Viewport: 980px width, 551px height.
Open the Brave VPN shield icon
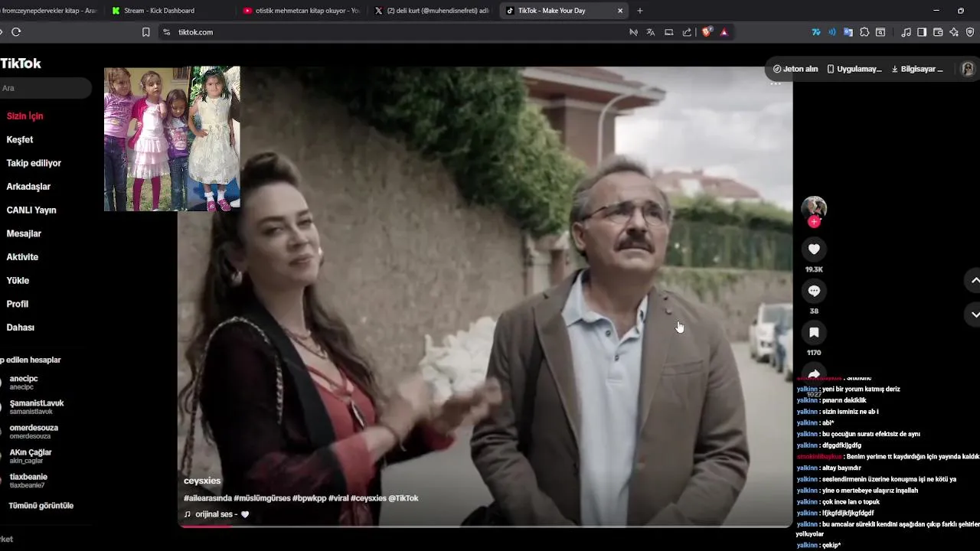click(970, 32)
